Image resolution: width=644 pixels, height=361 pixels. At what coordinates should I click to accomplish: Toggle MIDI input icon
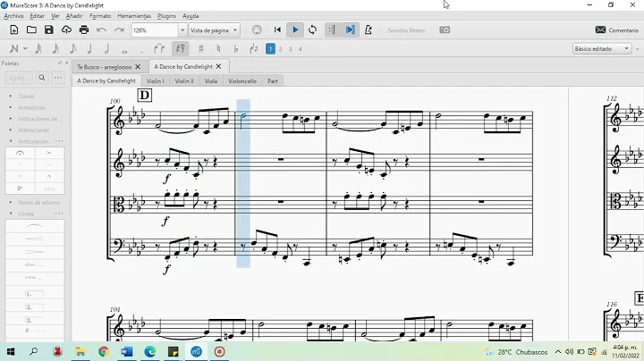click(257, 30)
